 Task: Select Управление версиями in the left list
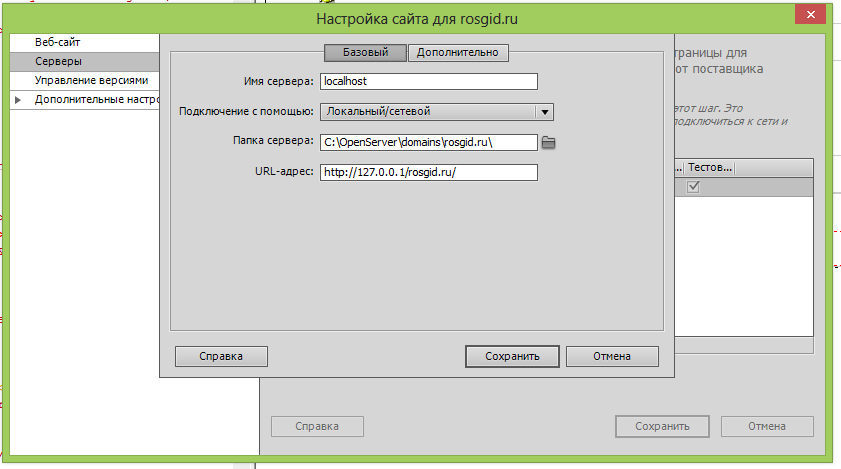(x=91, y=81)
